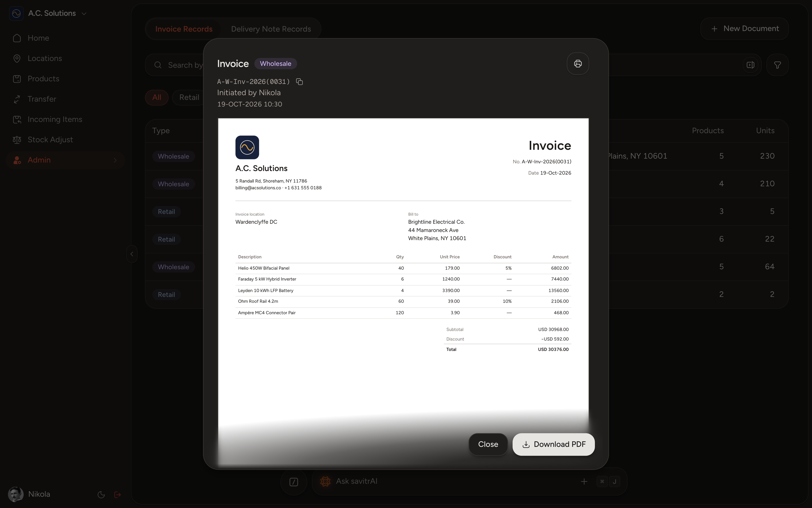Click the Type column header

(161, 131)
